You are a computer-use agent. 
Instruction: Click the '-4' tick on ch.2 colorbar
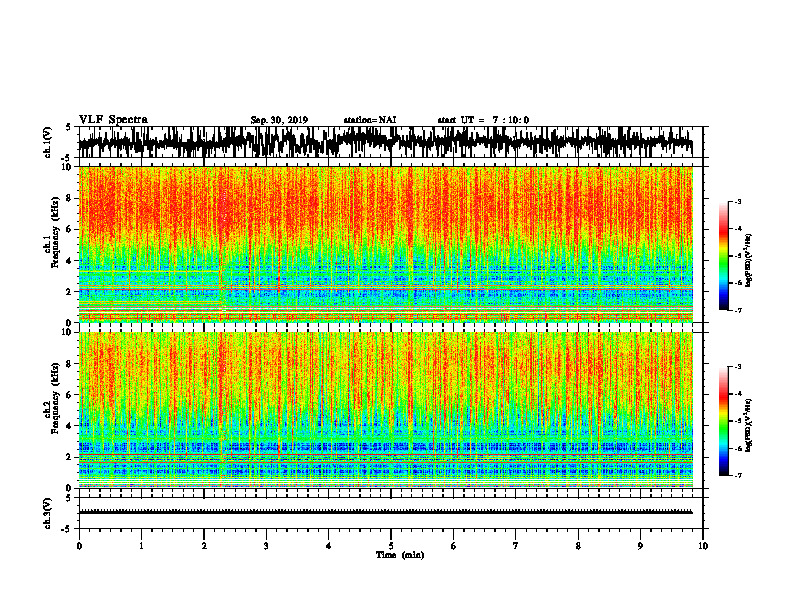click(x=738, y=394)
